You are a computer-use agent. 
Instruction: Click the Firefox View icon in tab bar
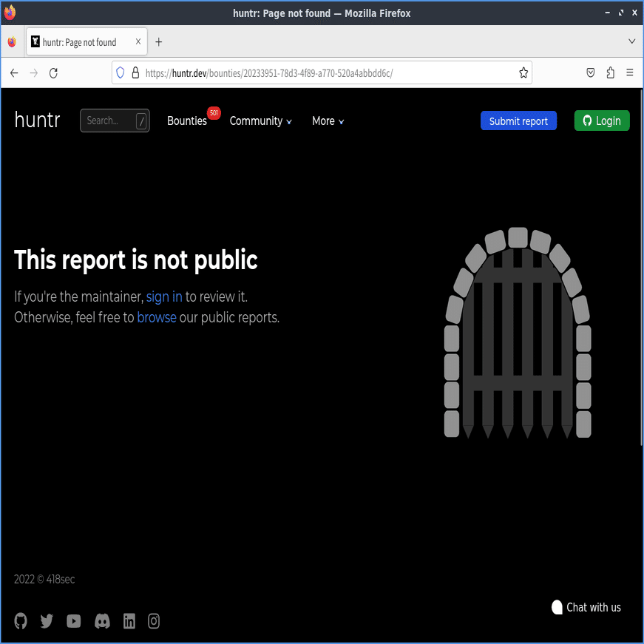click(12, 42)
